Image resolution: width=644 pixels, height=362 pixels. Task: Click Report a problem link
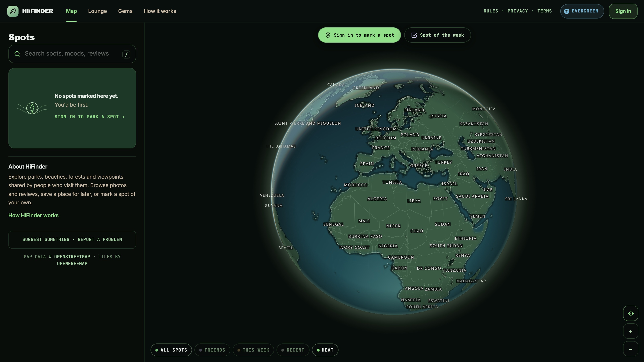100,239
